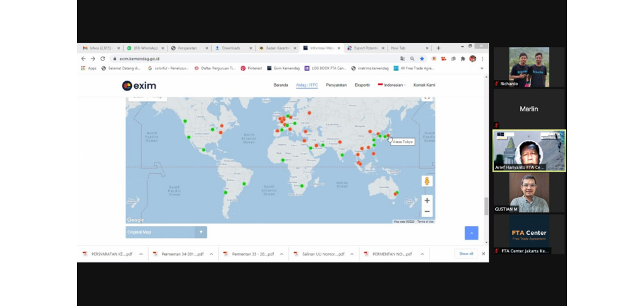Open the Kontak Kami link
Viewport: 644px width, 306px height.
click(424, 85)
